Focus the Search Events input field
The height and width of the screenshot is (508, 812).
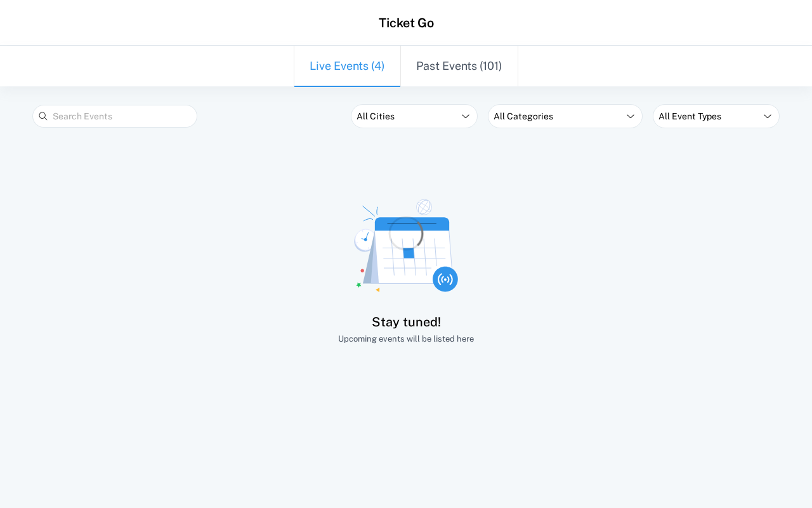point(121,116)
